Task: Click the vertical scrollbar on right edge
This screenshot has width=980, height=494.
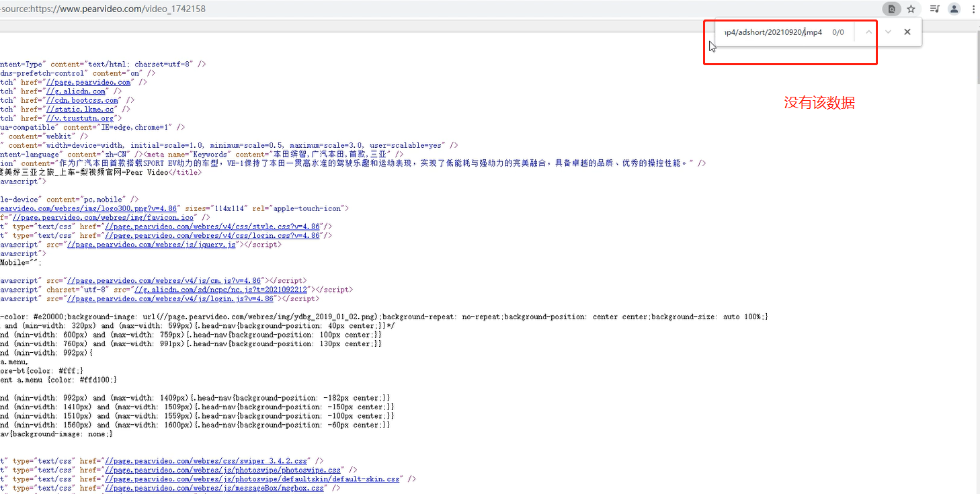Action: point(977,57)
